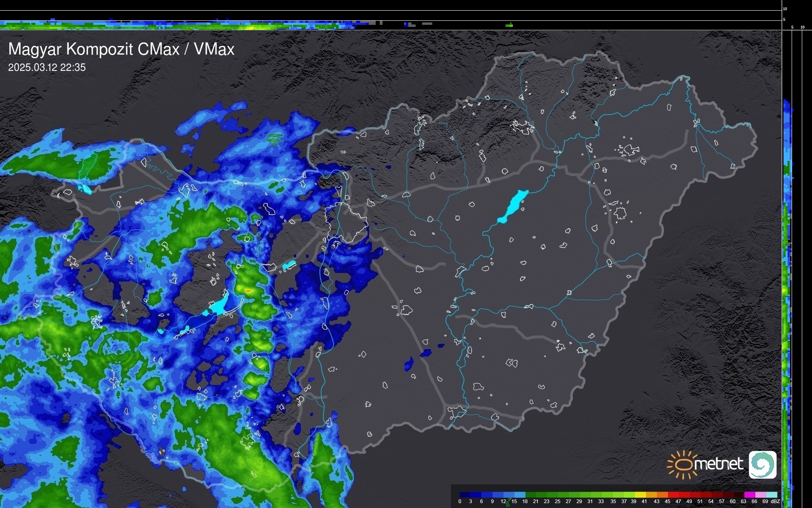Select the Magyar Kompozit CMax / VMax title
The height and width of the screenshot is (508, 812).
pos(121,49)
